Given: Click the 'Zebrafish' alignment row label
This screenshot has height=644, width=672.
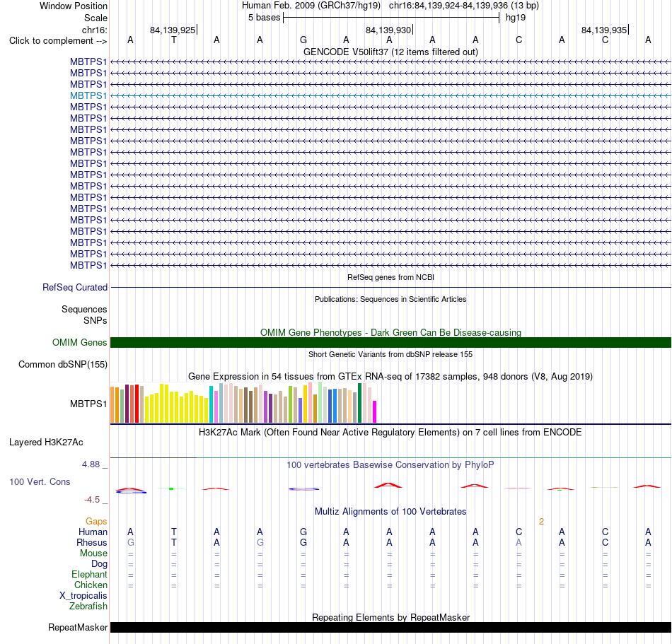Looking at the screenshot, I should pos(88,607).
